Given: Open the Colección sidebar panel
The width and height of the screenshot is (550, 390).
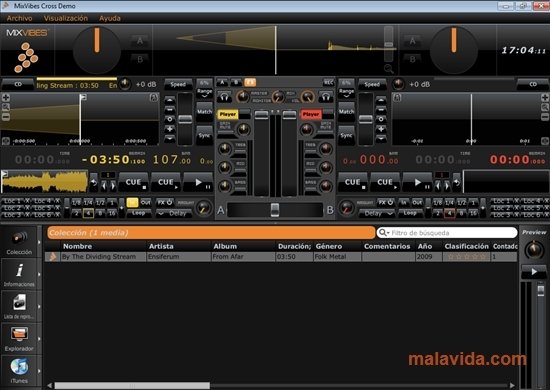Looking at the screenshot, I should (x=19, y=241).
